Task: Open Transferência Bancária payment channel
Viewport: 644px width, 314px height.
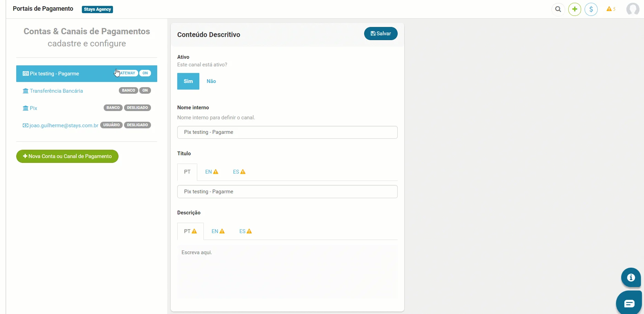Action: [x=56, y=91]
